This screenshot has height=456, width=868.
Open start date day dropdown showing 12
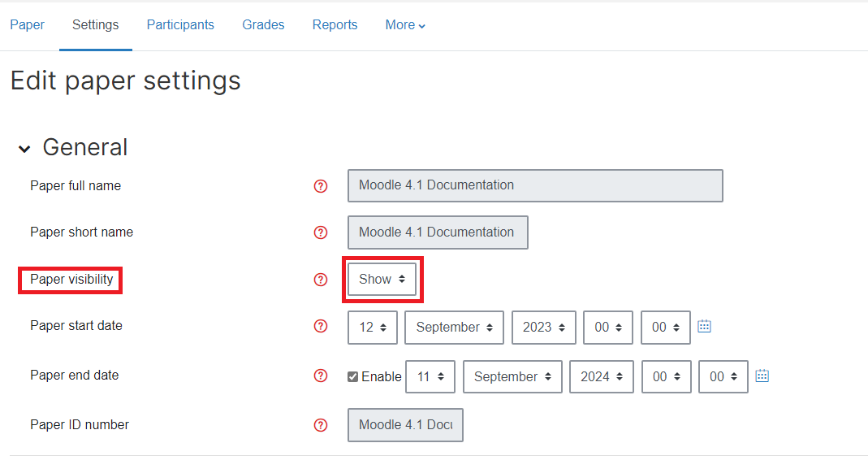(373, 328)
